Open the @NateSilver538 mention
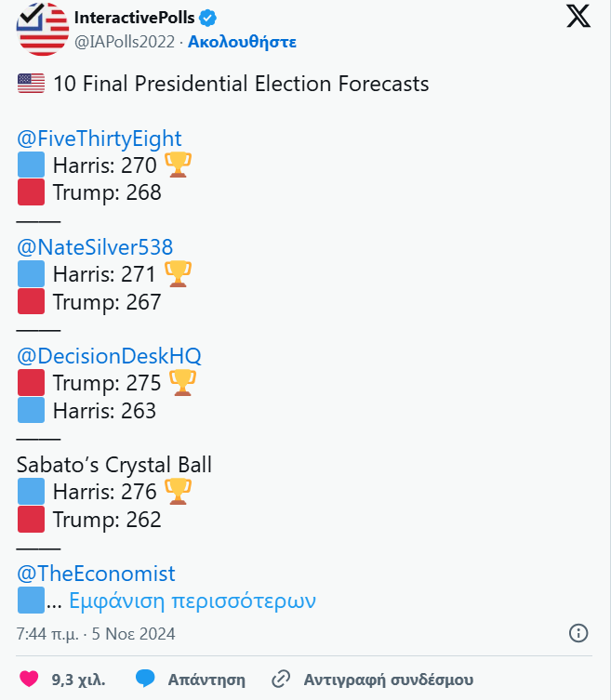This screenshot has height=700, width=611. click(x=95, y=247)
